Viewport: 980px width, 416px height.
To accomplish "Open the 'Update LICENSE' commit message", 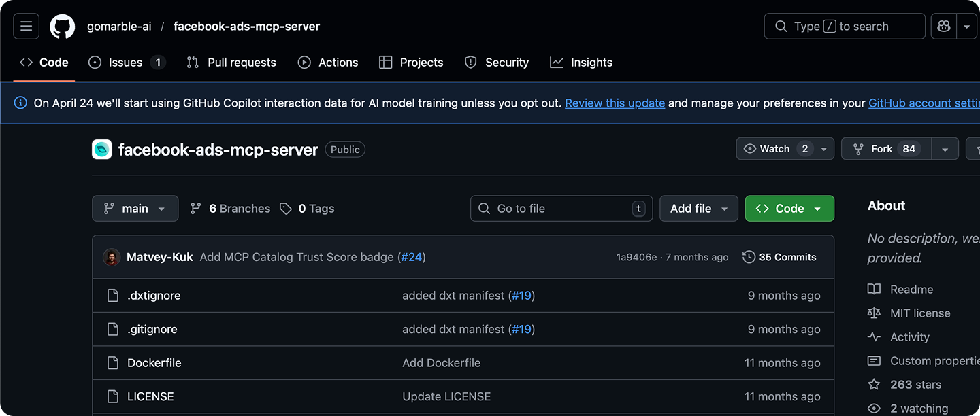I will pyautogui.click(x=446, y=396).
